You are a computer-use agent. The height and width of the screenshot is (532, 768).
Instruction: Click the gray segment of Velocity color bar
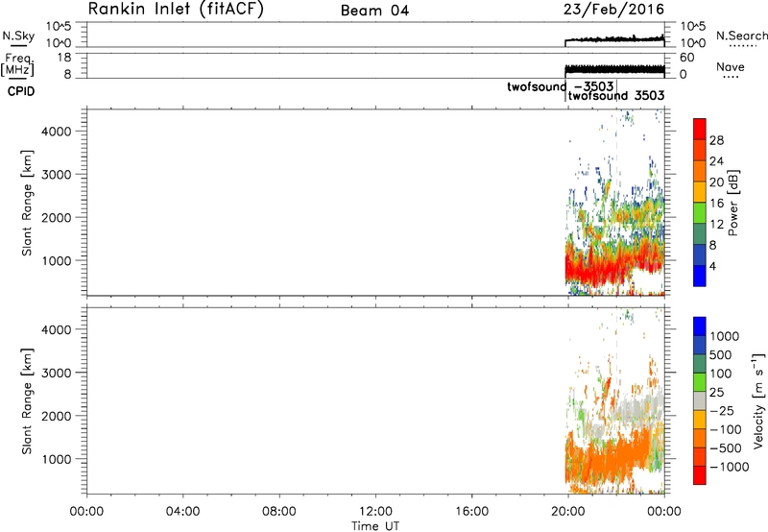tap(700, 400)
